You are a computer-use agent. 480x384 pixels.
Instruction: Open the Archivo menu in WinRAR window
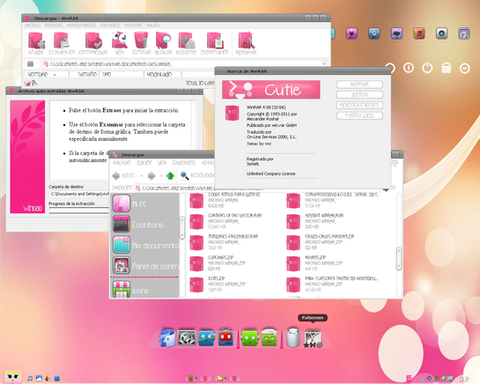pyautogui.click(x=33, y=25)
